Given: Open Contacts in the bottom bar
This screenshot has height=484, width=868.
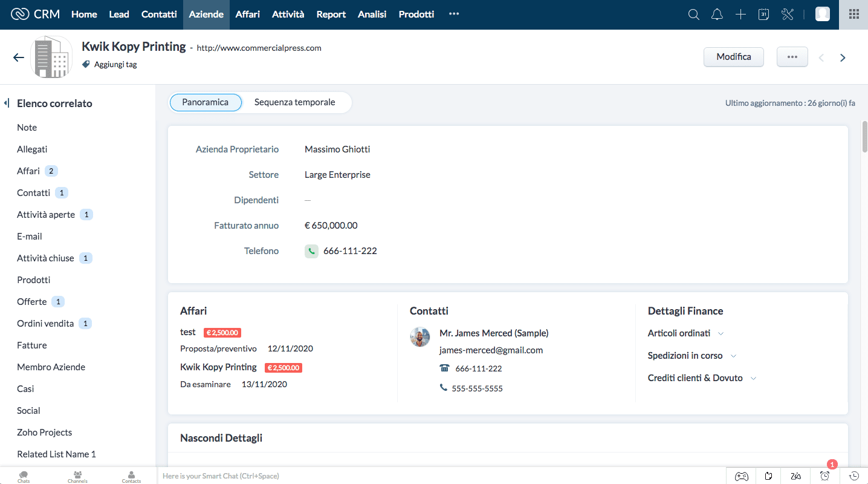Looking at the screenshot, I should pos(131,476).
